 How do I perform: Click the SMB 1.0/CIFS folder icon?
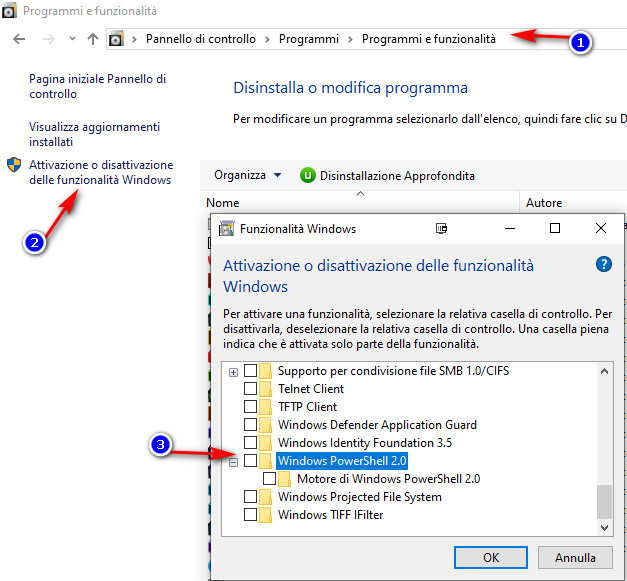pos(265,371)
